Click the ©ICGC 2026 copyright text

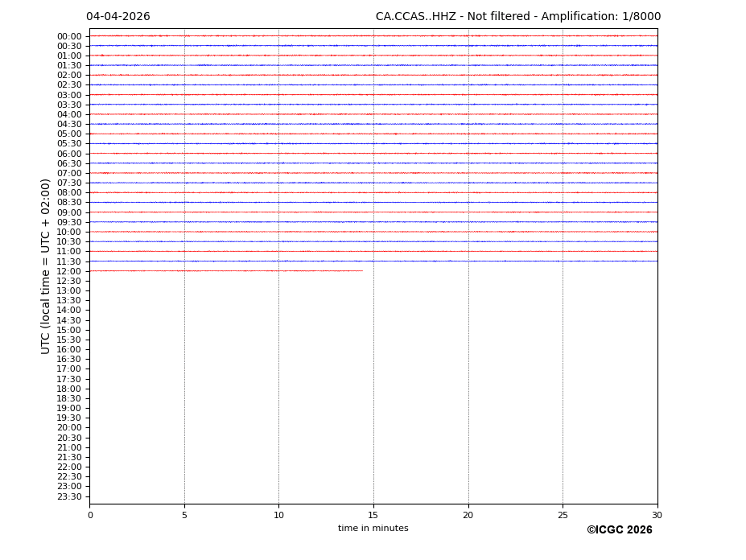pos(619,530)
